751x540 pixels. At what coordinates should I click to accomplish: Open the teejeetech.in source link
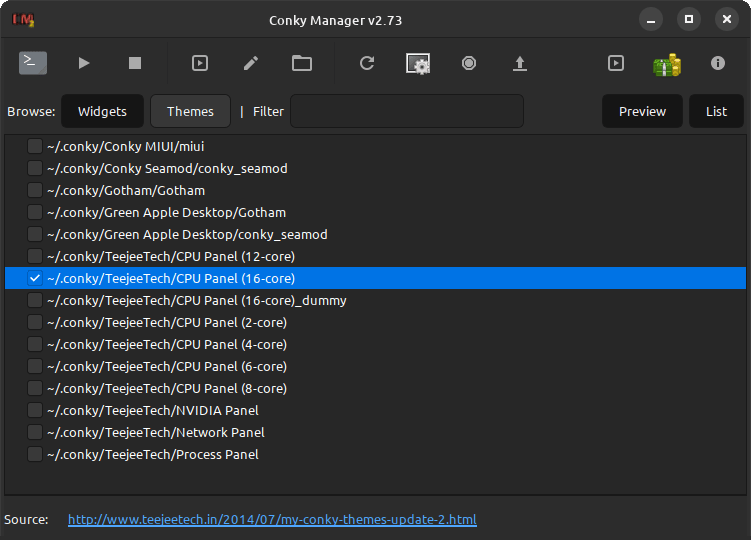pyautogui.click(x=272, y=519)
